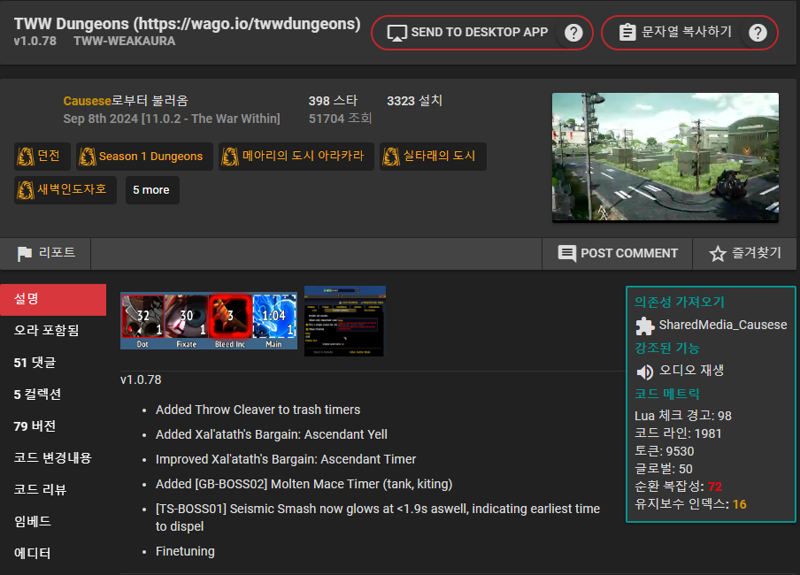Click the 순환 복잡성: 72 metric

tap(679, 487)
